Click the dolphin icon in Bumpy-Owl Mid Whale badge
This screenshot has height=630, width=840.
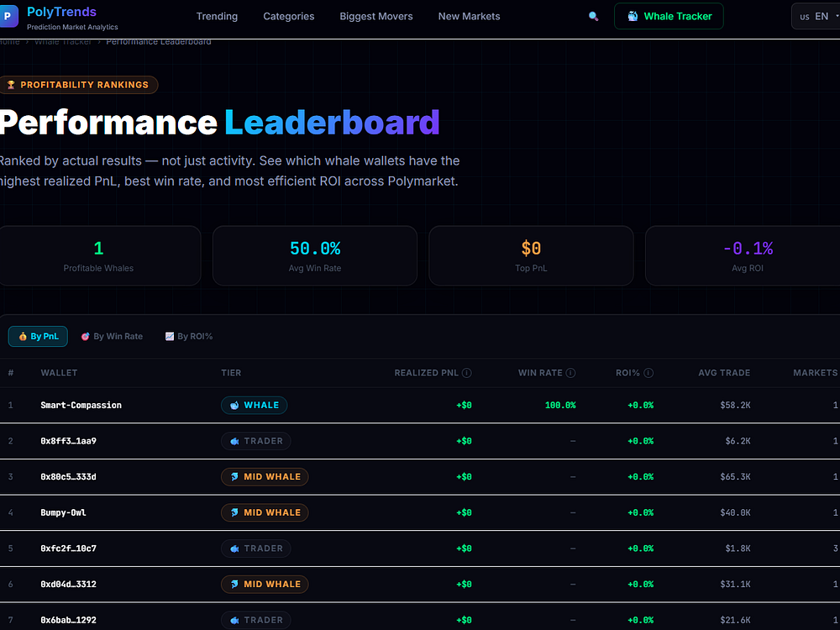(234, 512)
